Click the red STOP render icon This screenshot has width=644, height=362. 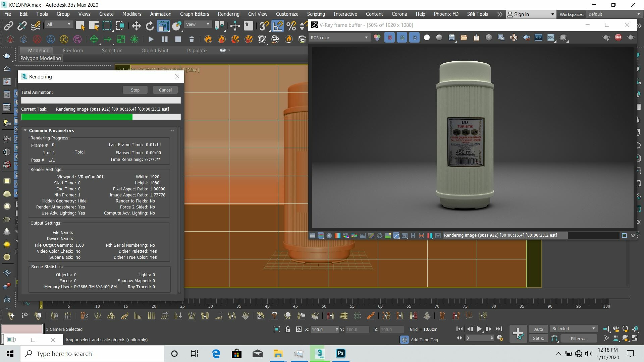pyautogui.click(x=618, y=38)
